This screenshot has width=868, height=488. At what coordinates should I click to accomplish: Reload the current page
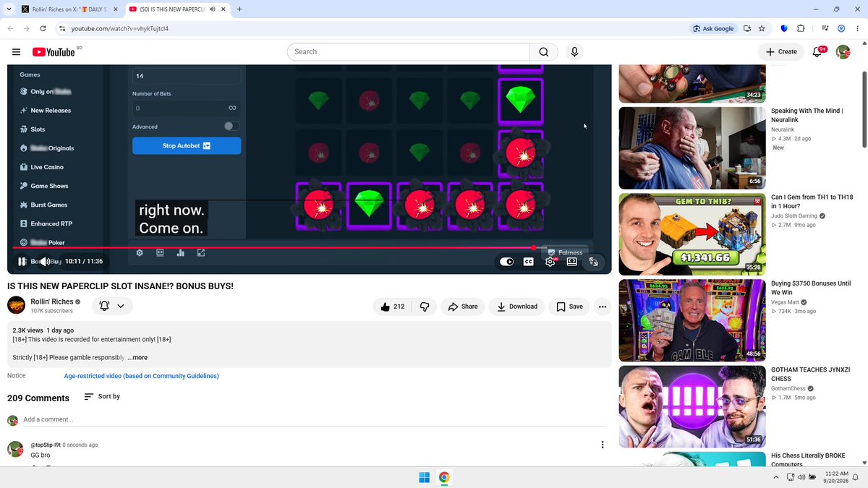click(43, 29)
